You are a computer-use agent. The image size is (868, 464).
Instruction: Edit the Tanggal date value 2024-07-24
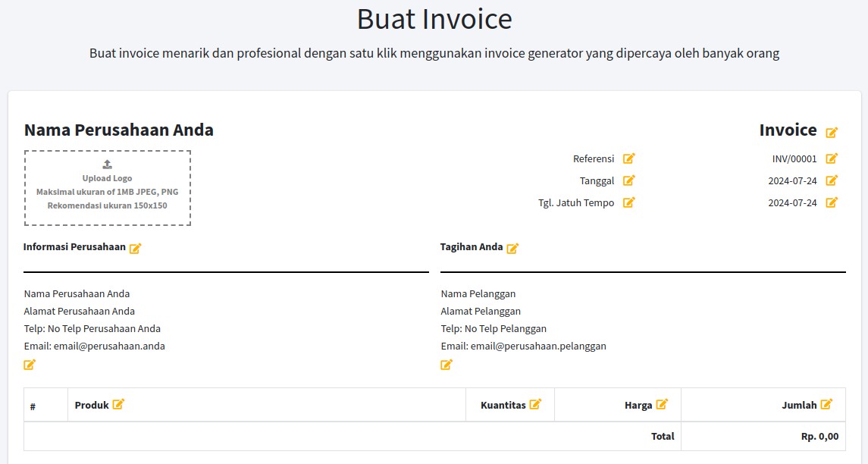[832, 180]
